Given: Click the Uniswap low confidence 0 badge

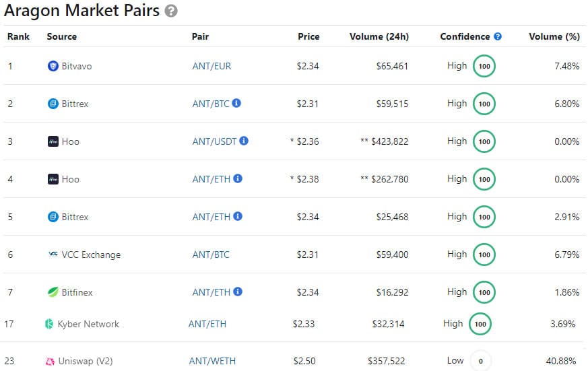Looking at the screenshot, I should [x=480, y=361].
